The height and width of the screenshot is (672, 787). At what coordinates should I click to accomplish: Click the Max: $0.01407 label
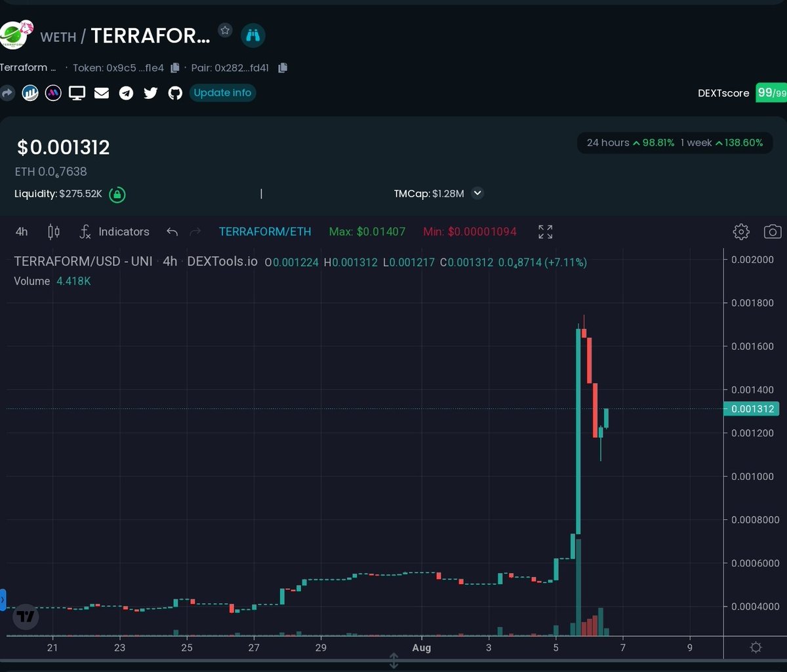tap(367, 231)
